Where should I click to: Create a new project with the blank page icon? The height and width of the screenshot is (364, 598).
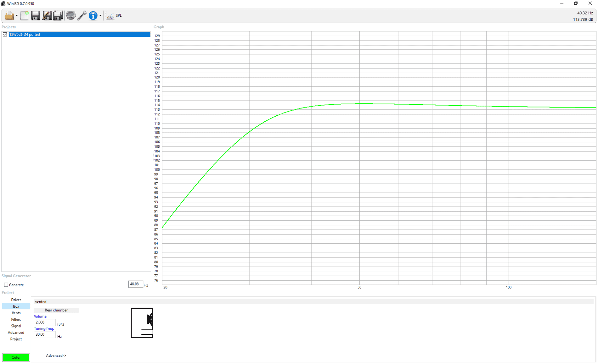tap(24, 15)
